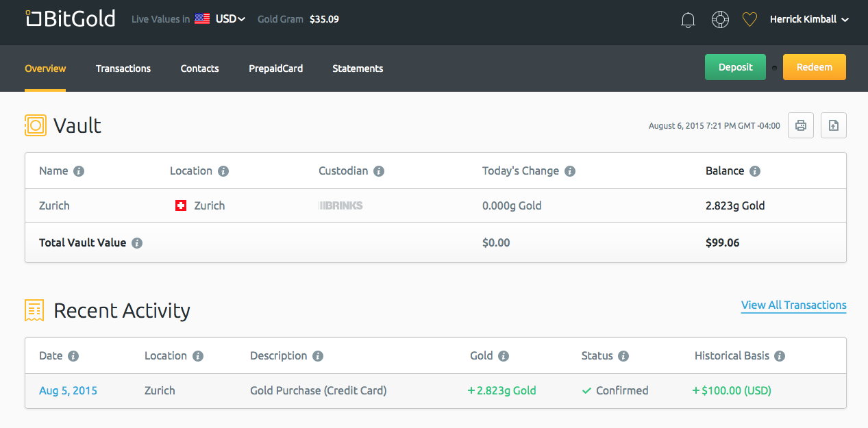Click info icon beside Today's Change

pyautogui.click(x=570, y=171)
